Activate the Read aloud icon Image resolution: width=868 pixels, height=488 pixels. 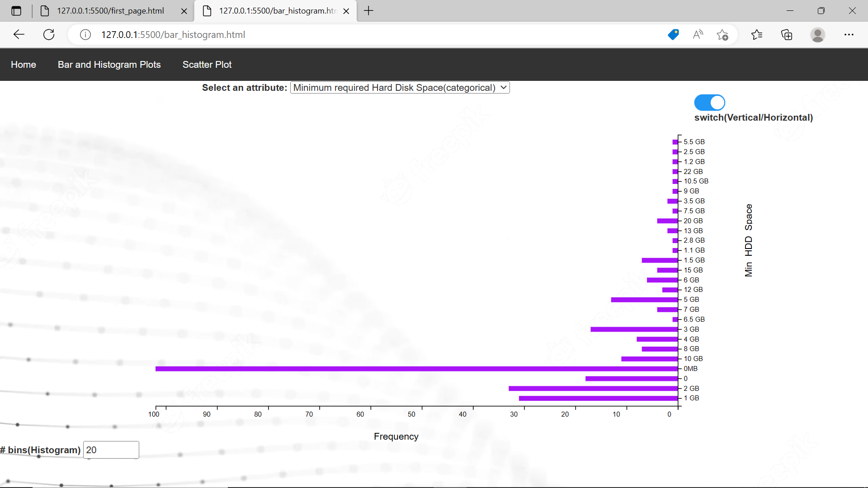698,35
